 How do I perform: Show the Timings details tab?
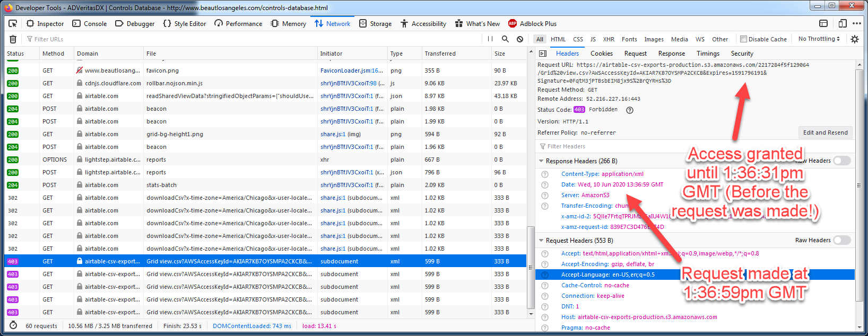[x=708, y=54]
